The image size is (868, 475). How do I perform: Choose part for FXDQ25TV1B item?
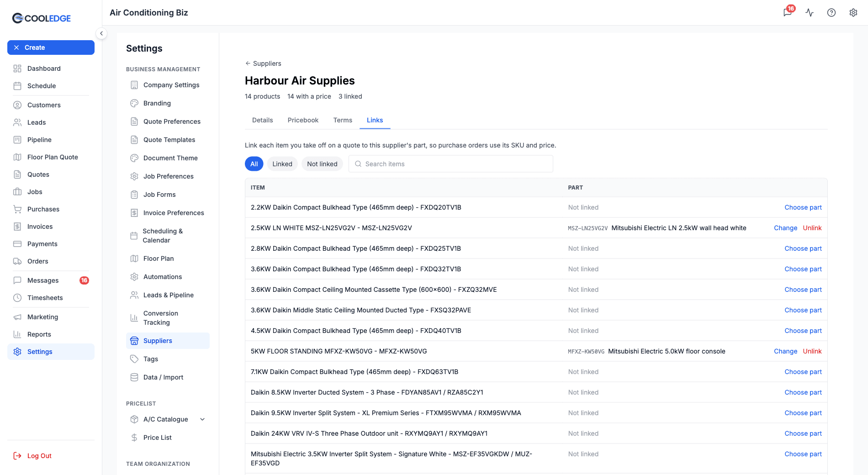click(803, 248)
